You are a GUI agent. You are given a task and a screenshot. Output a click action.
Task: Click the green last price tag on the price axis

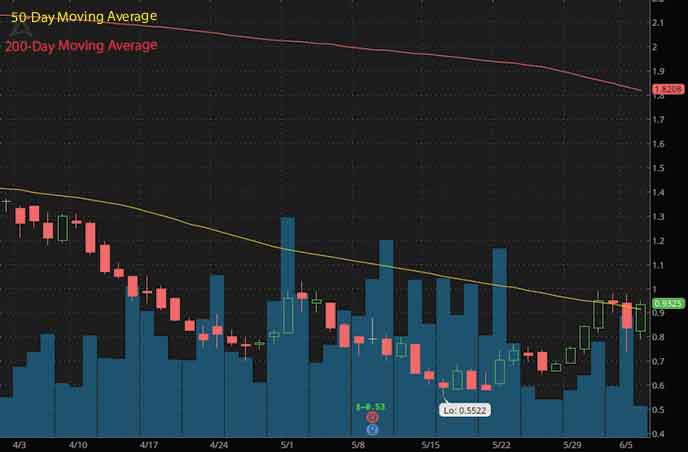pyautogui.click(x=668, y=304)
